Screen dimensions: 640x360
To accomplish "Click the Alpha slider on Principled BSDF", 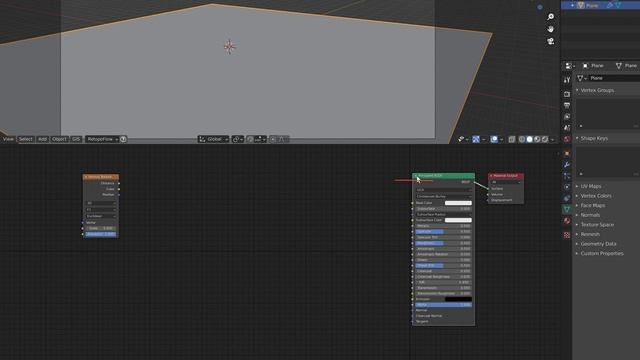I will tap(443, 304).
